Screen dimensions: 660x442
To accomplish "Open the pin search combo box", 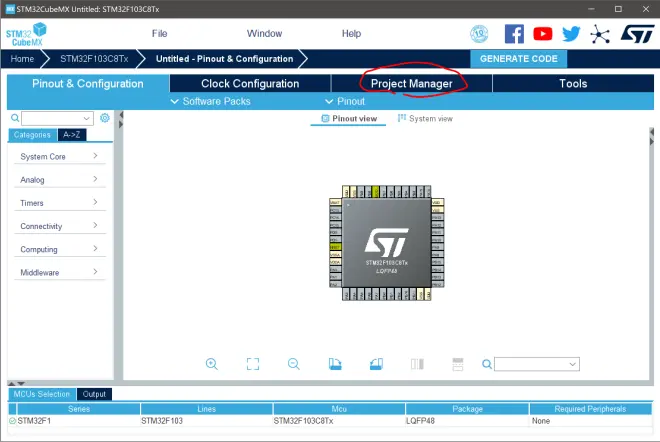I will point(537,364).
